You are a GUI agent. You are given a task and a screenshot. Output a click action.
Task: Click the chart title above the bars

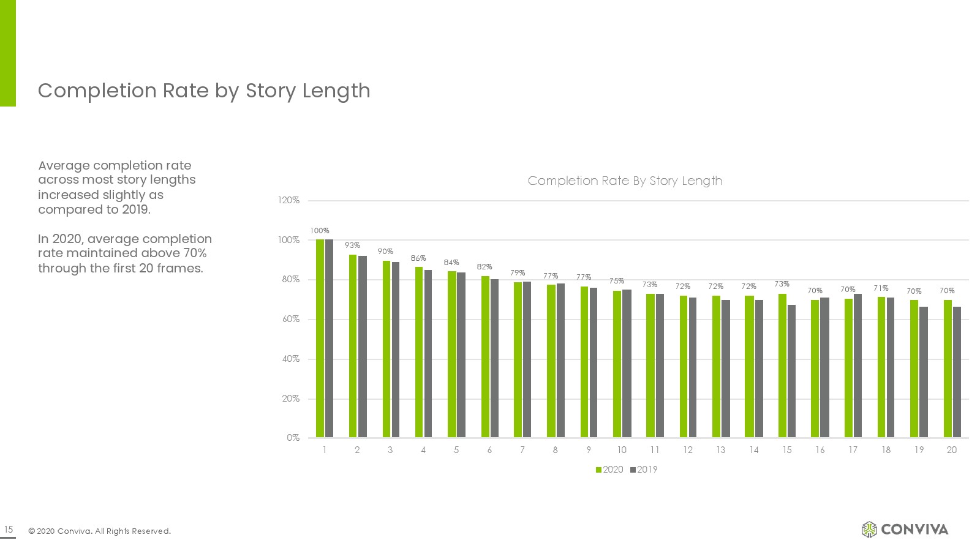[625, 181]
